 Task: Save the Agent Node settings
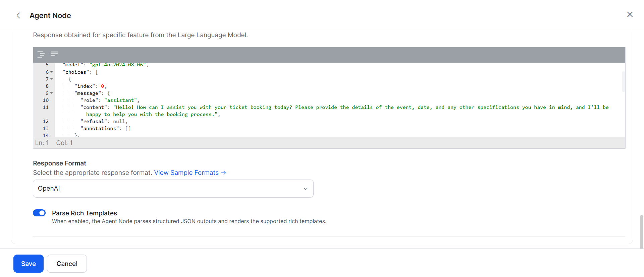[x=29, y=264]
